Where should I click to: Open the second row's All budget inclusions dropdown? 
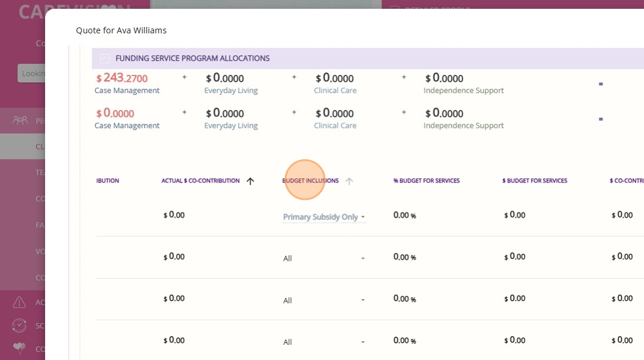tap(324, 258)
